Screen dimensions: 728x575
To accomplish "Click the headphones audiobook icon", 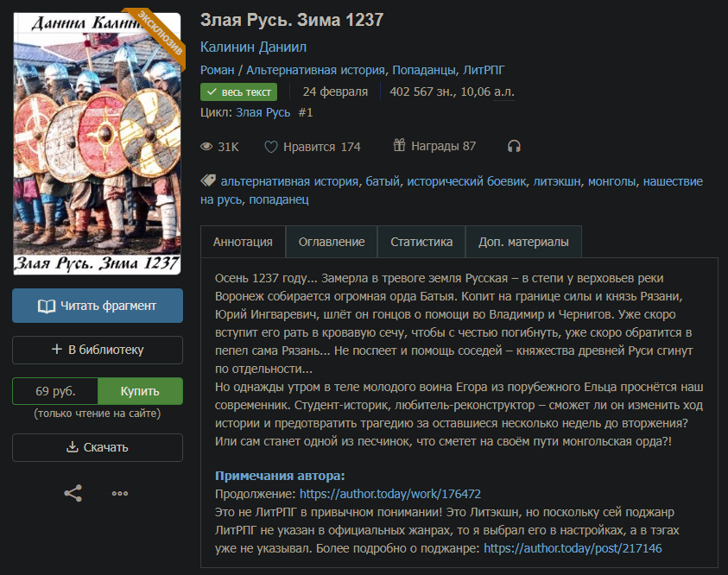I will (514, 147).
